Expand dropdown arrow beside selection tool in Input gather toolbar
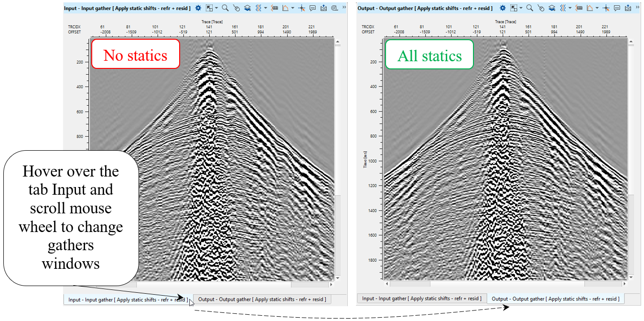The height and width of the screenshot is (321, 644). point(216,8)
